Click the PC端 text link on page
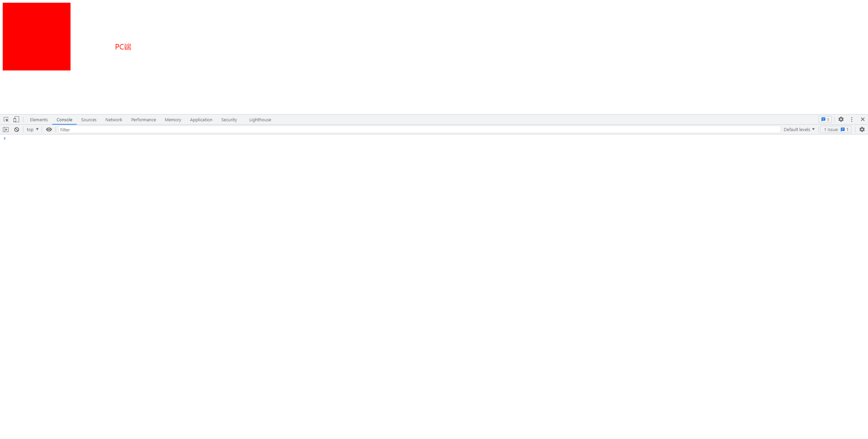 click(x=123, y=46)
